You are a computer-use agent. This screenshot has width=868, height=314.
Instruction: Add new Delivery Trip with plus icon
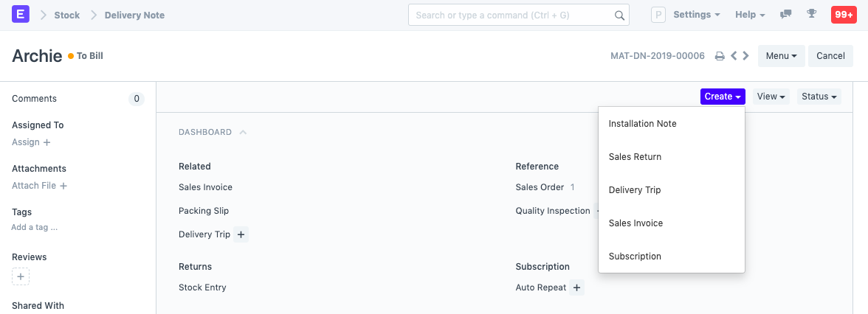tap(241, 234)
